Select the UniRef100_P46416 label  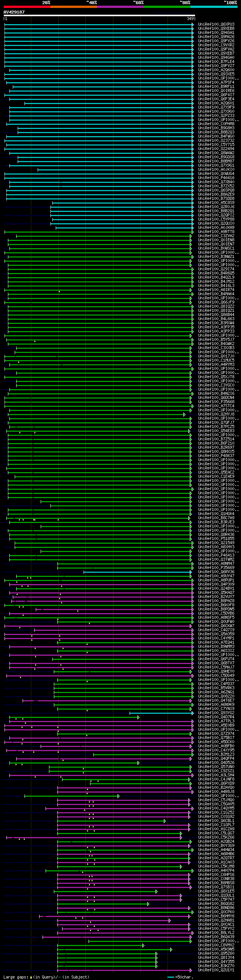(x=216, y=178)
